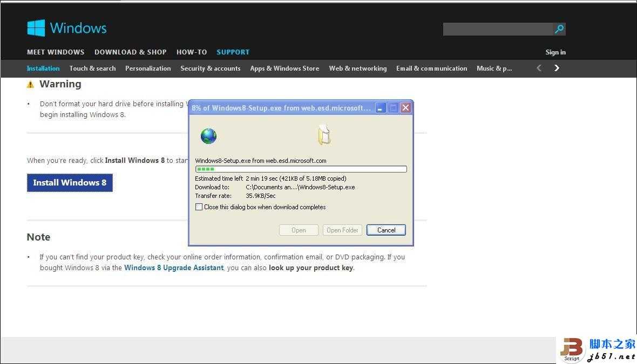The height and width of the screenshot is (364, 637).
Task: Click the 'Estimated time left' text
Action: [219, 178]
